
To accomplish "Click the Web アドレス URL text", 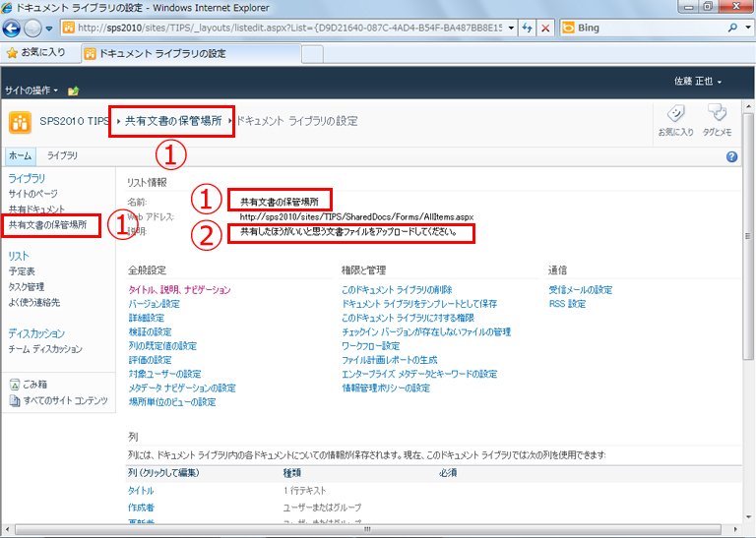I will click(356, 216).
